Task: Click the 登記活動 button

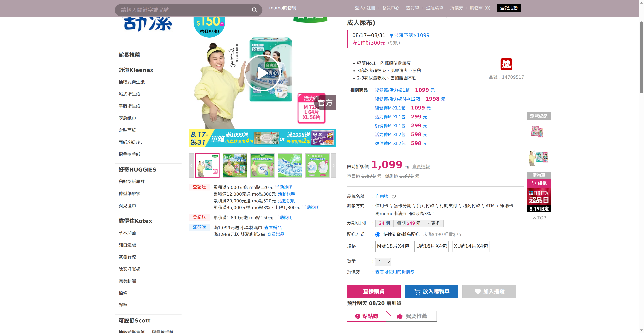Action: click(x=509, y=8)
